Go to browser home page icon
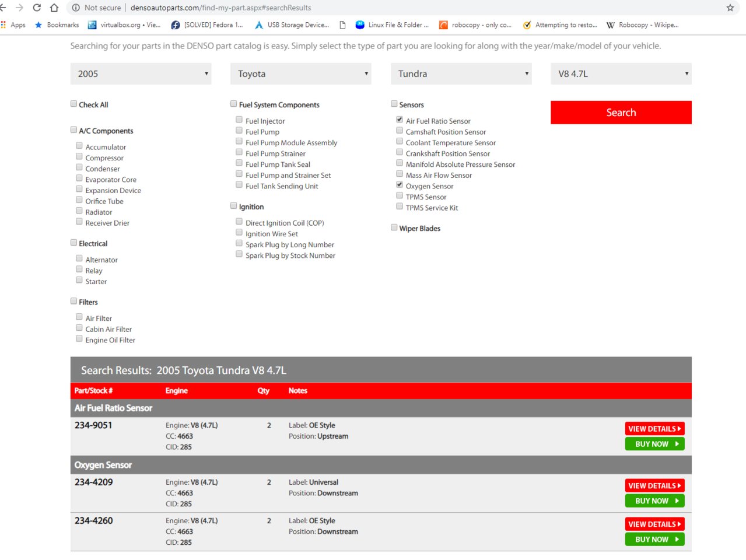 tap(54, 8)
